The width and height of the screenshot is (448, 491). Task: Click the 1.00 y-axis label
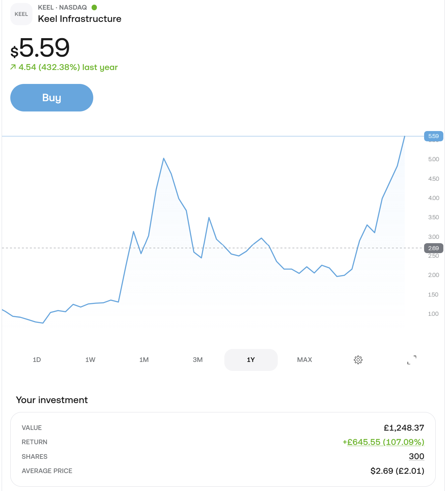(433, 314)
